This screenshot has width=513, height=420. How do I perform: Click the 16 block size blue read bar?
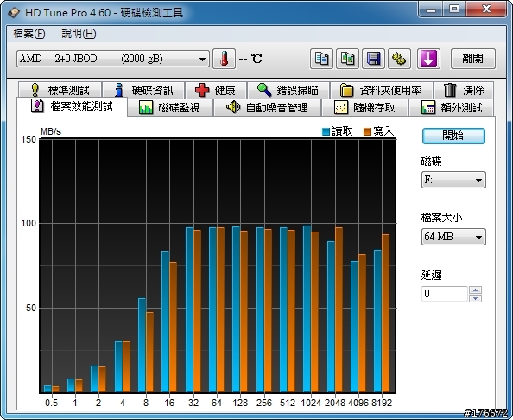(165, 321)
